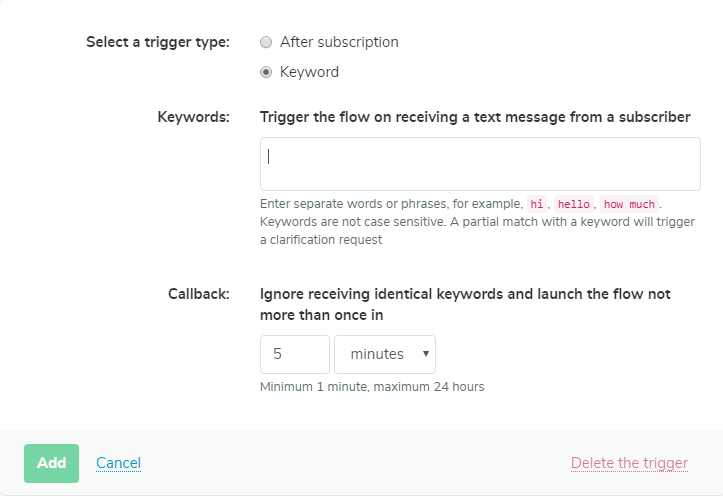Click the "After subscription" option label
Screen dimensions: 723x496
[339, 42]
